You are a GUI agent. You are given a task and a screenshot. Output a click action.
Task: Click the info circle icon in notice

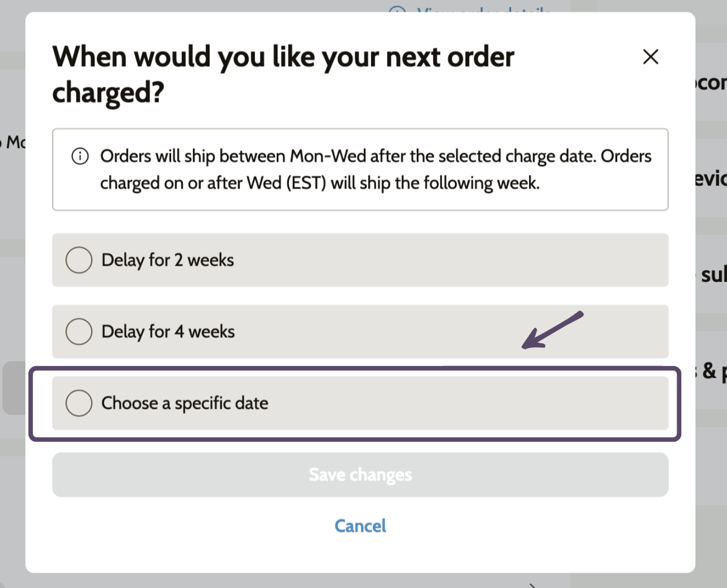[80, 156]
